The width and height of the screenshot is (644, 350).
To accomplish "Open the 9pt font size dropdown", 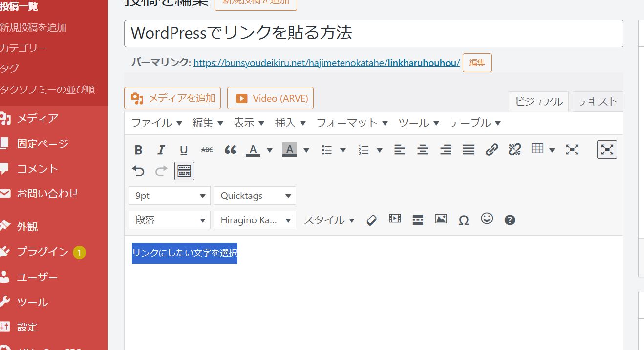I will [x=169, y=196].
